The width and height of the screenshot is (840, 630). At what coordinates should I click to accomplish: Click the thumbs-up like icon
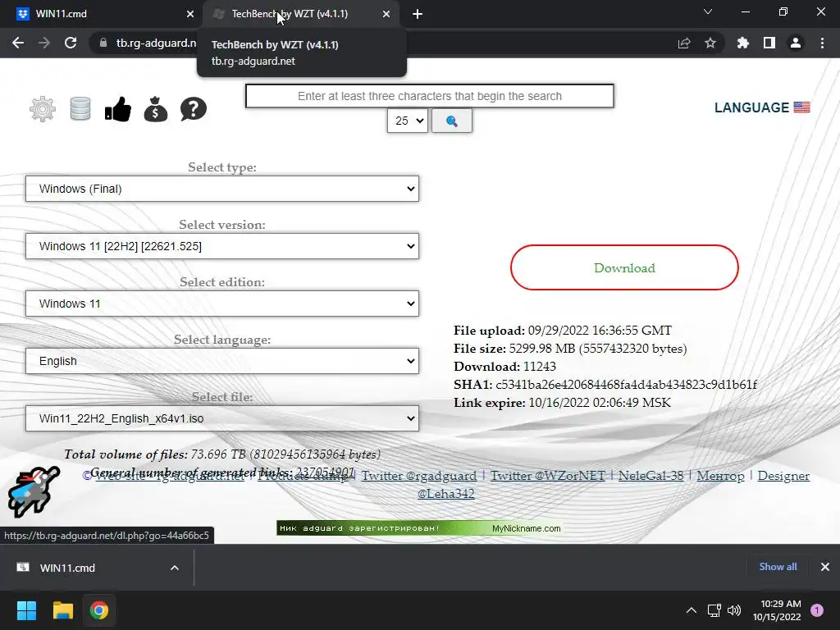pos(118,109)
